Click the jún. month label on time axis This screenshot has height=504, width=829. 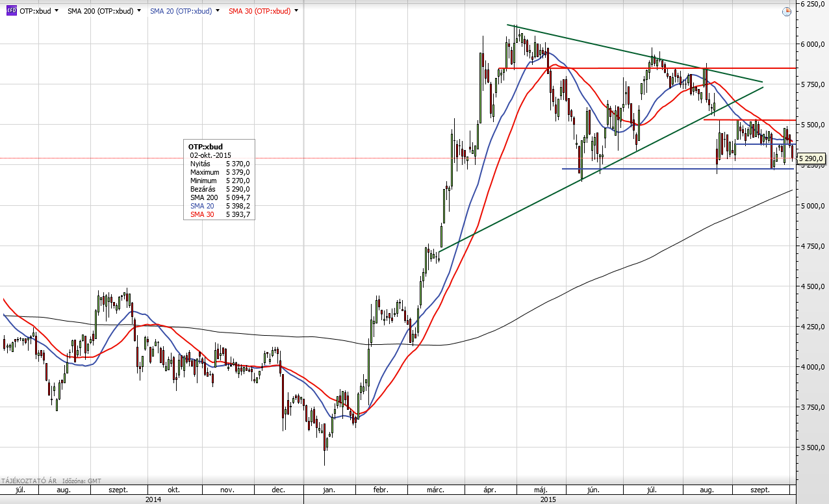pos(594,490)
